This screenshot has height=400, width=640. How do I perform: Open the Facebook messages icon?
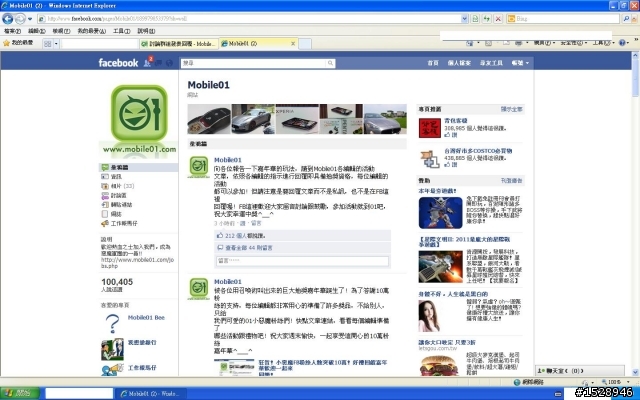[159, 63]
